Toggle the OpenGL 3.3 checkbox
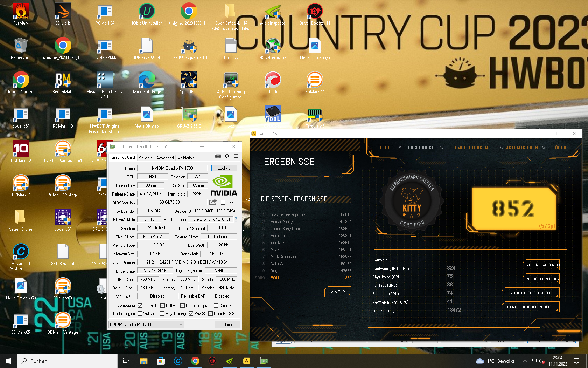This screenshot has width=588, height=368. coord(210,314)
